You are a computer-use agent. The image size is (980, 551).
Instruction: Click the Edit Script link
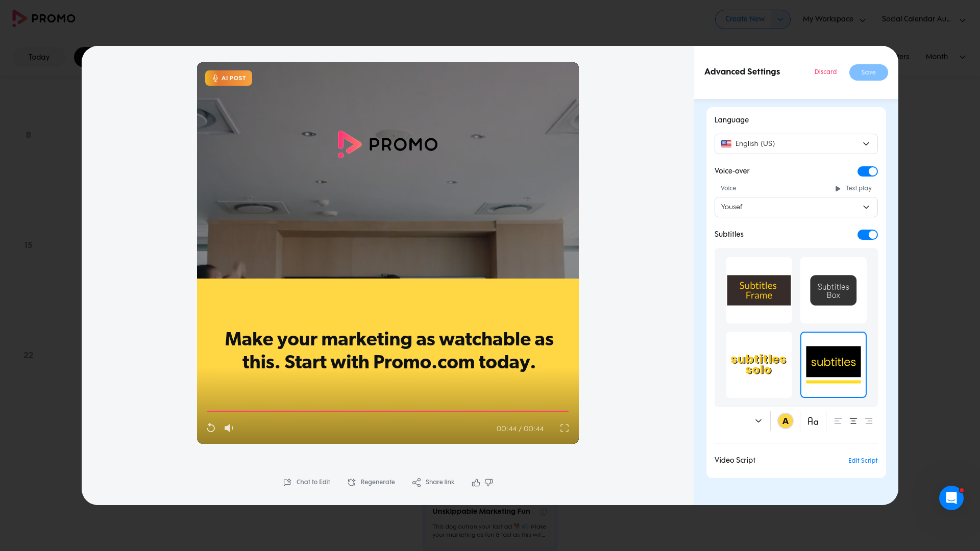point(863,461)
